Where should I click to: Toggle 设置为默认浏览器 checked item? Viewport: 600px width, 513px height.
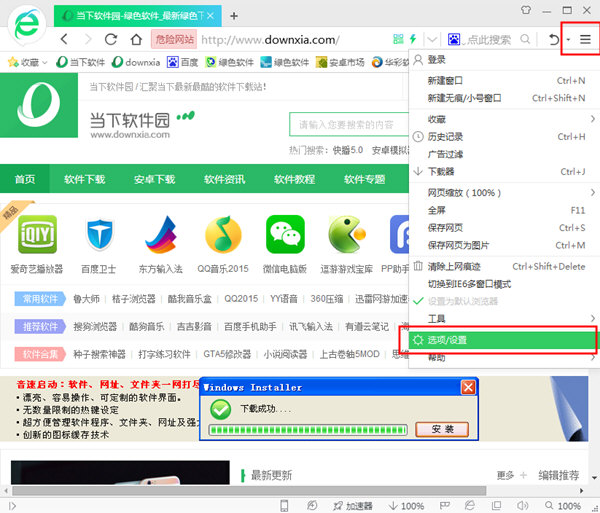point(504,301)
